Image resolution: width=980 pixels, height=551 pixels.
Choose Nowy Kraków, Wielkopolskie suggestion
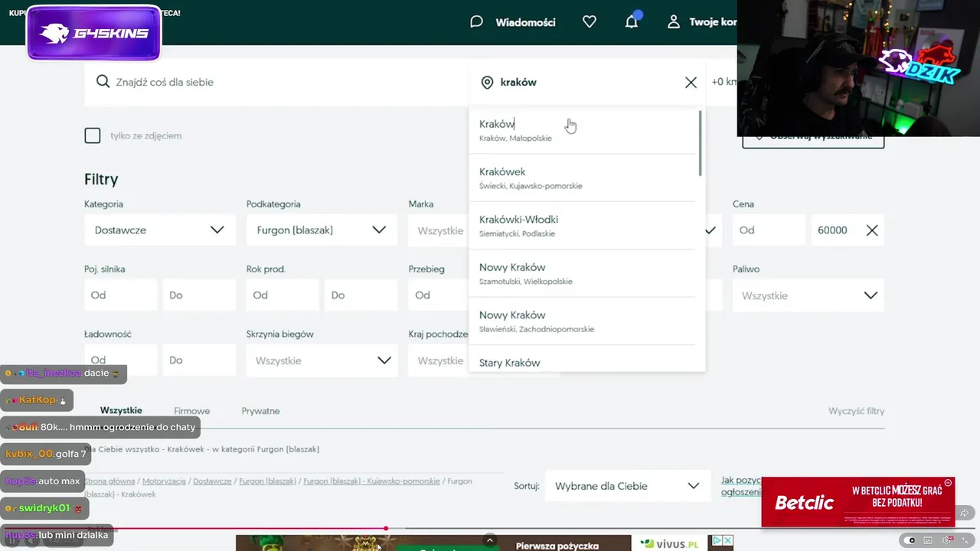coord(583,273)
